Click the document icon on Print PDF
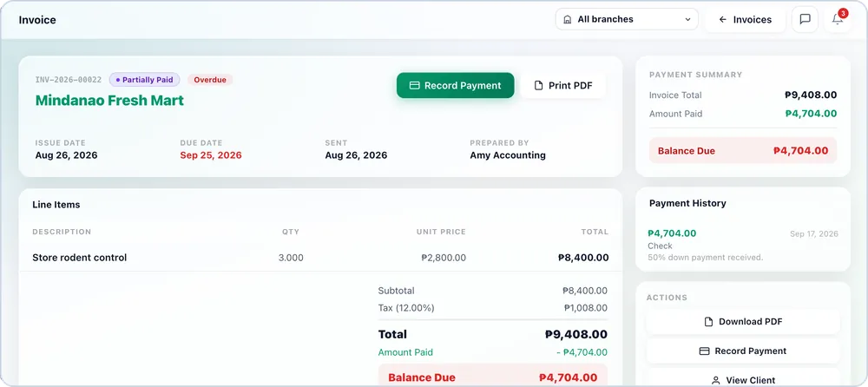Viewport: 868px width, 387px height. [538, 86]
